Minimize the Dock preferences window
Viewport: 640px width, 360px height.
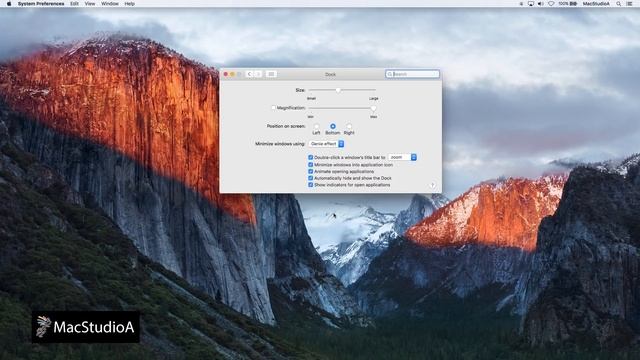point(233,74)
